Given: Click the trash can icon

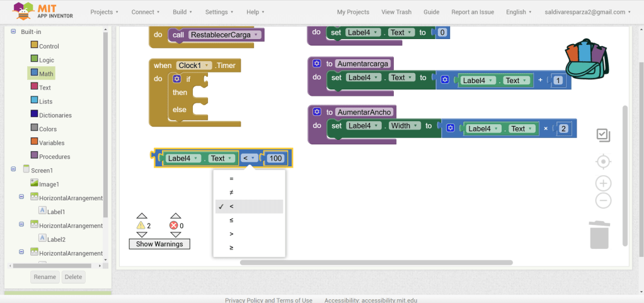Looking at the screenshot, I should [599, 234].
